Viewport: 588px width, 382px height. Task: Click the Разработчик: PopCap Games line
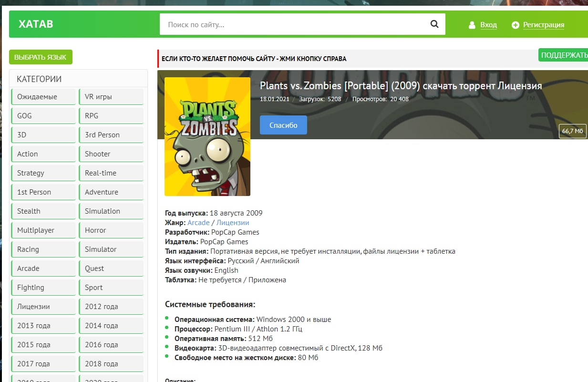[x=212, y=232]
